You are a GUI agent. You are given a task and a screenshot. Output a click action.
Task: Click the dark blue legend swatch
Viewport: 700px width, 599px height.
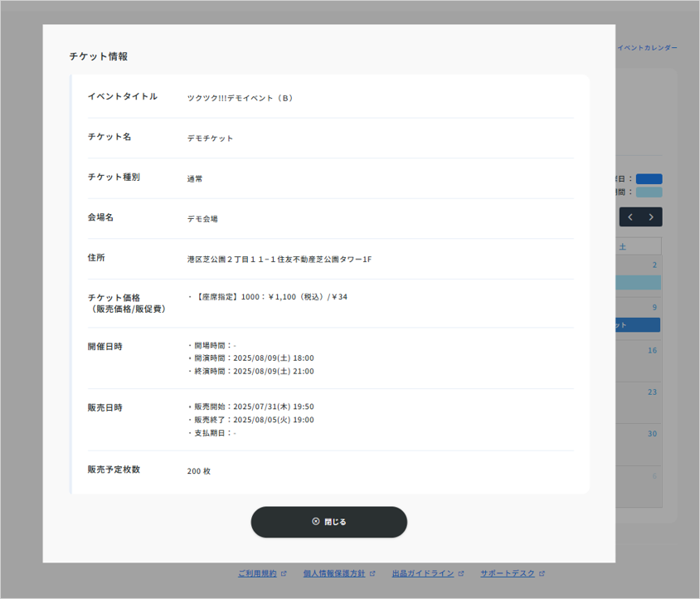click(x=649, y=178)
